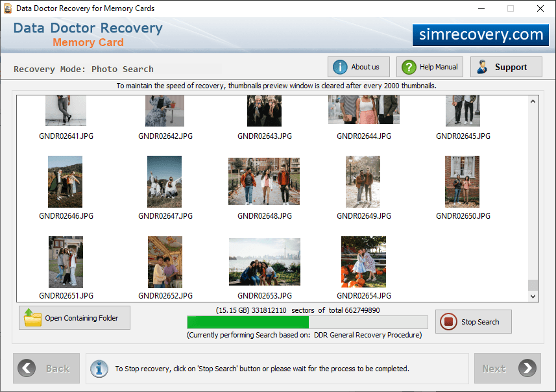
Task: Click the Open Containing Folder label
Action: coord(82,318)
